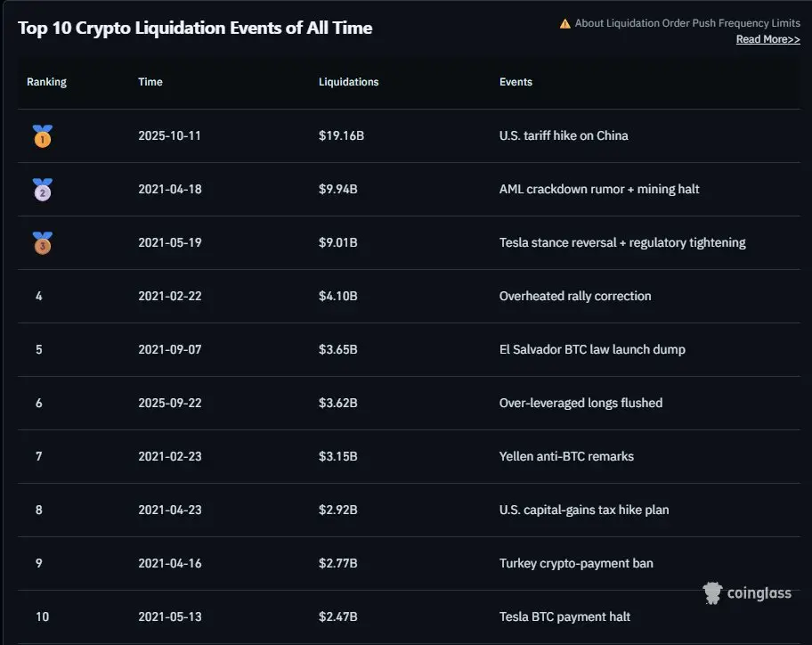The image size is (812, 645).
Task: Click the Ranking column header
Action: point(46,82)
